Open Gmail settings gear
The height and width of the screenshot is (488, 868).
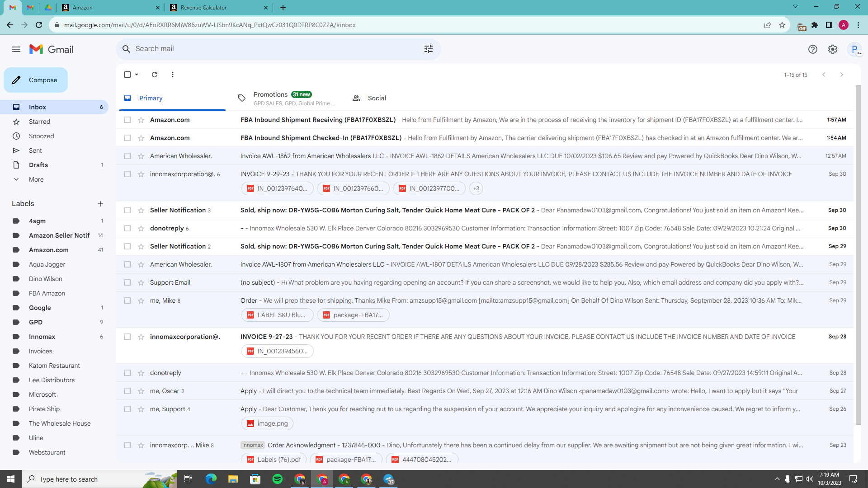point(833,49)
